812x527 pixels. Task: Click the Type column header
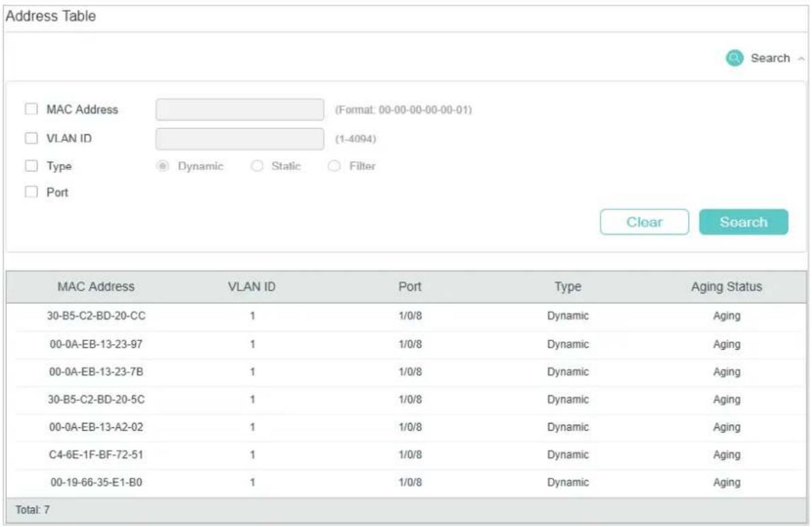tap(568, 287)
